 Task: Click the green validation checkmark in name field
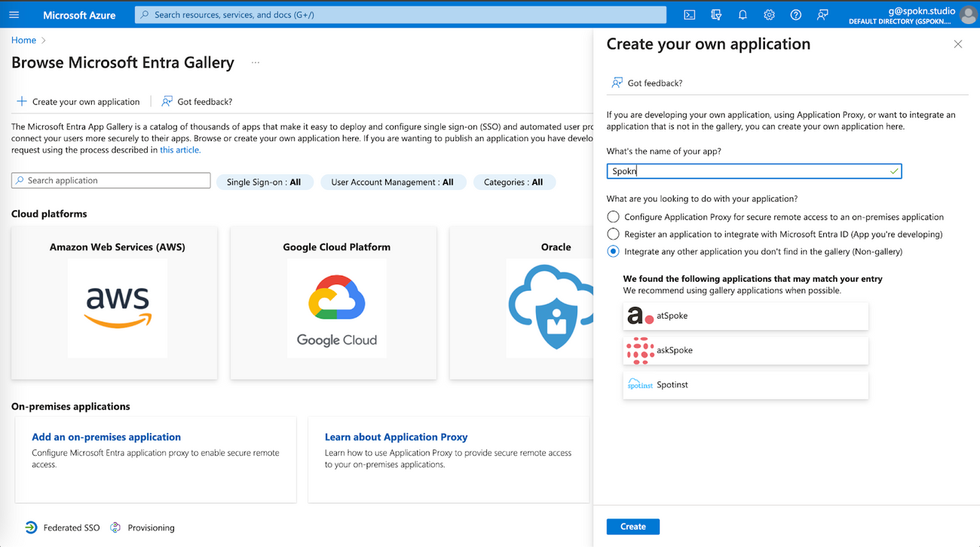(893, 171)
